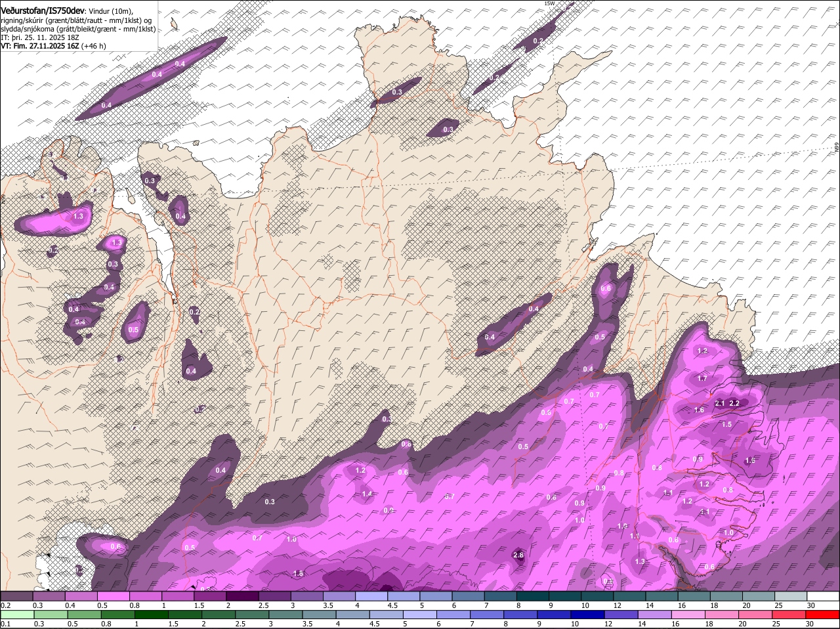Screen dimensions: 840x629
Task: Click the 1.7 precipitation value on the map
Action: (x=702, y=378)
